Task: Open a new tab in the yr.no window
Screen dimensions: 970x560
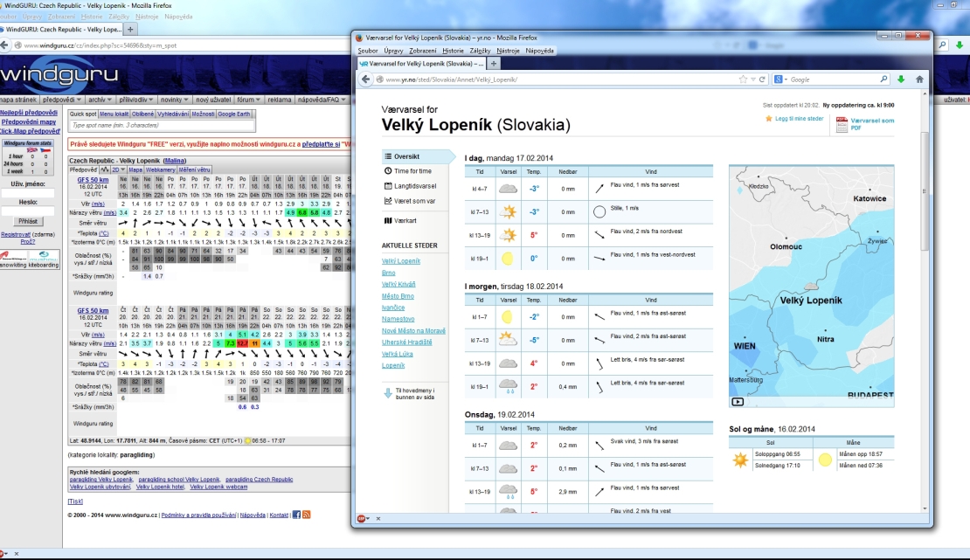Action: click(493, 63)
